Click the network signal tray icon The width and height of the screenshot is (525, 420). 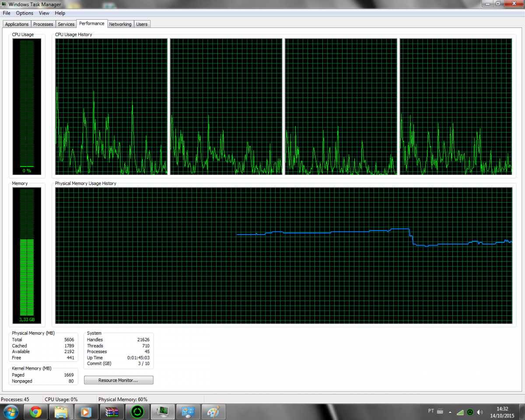click(460, 412)
